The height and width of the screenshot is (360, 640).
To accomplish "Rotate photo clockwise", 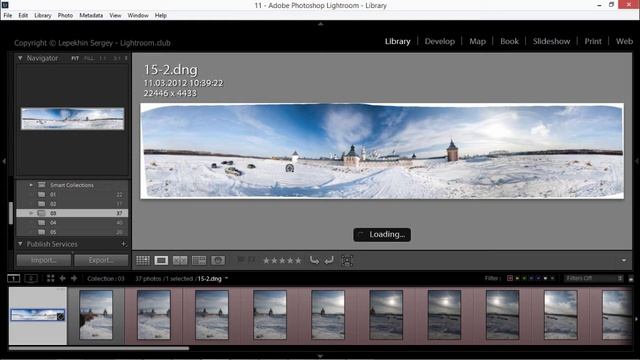I will (x=329, y=260).
